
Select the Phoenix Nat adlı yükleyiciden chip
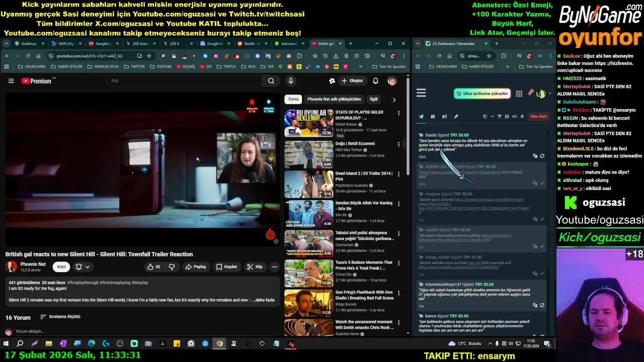tap(334, 100)
